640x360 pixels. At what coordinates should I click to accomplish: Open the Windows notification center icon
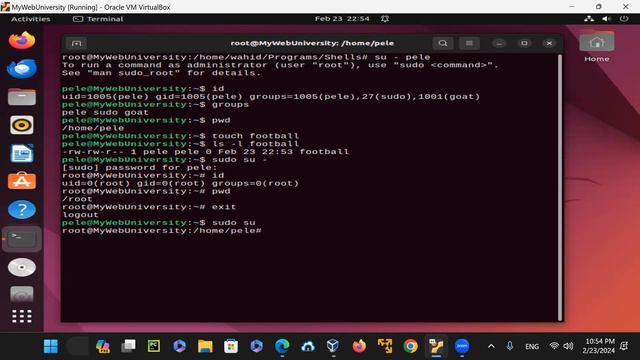(624, 346)
